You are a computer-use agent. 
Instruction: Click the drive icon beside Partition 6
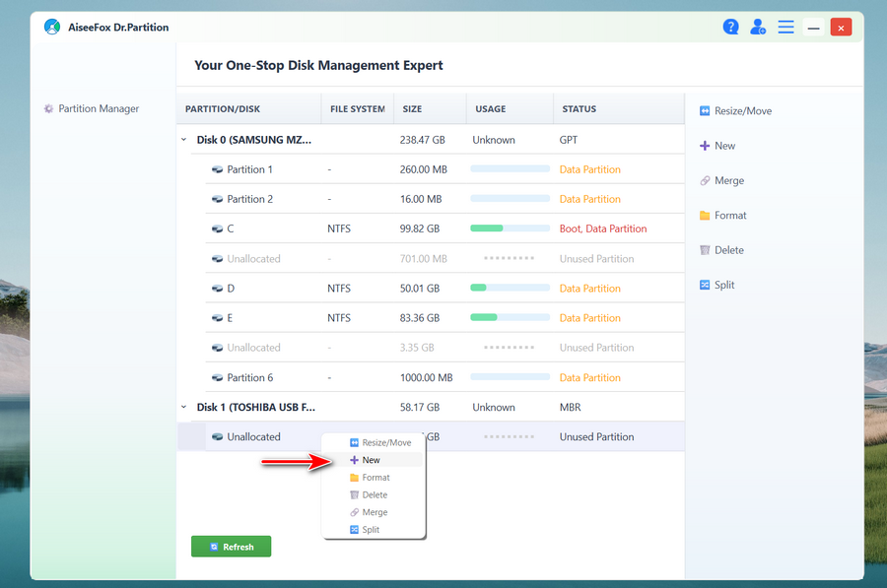217,377
